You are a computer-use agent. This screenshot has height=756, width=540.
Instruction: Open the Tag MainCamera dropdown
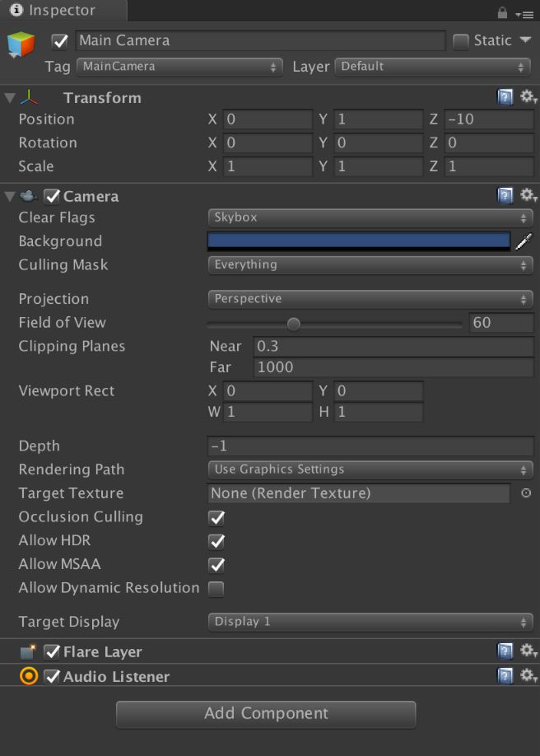(179, 67)
